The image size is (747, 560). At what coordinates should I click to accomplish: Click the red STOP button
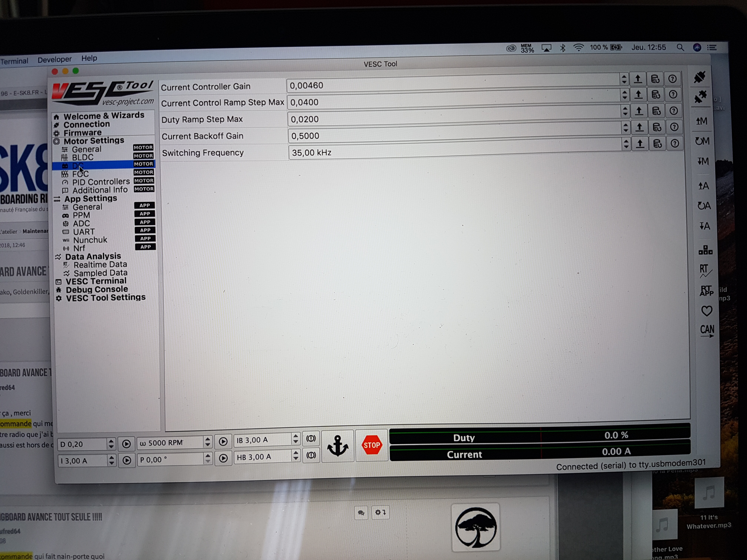coord(371,445)
